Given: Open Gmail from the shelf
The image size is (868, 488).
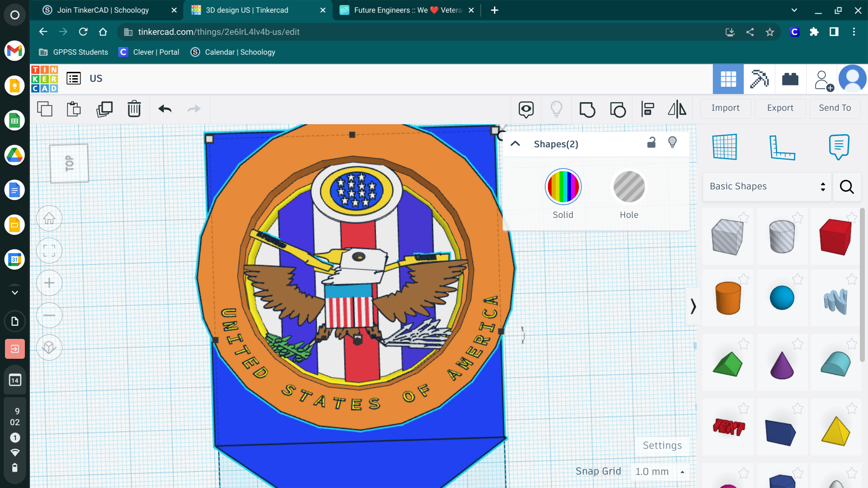Looking at the screenshot, I should tap(14, 51).
